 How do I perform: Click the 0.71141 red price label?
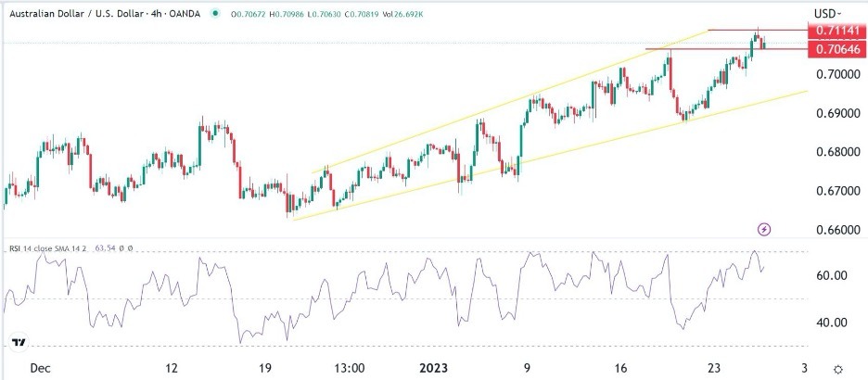(836, 31)
